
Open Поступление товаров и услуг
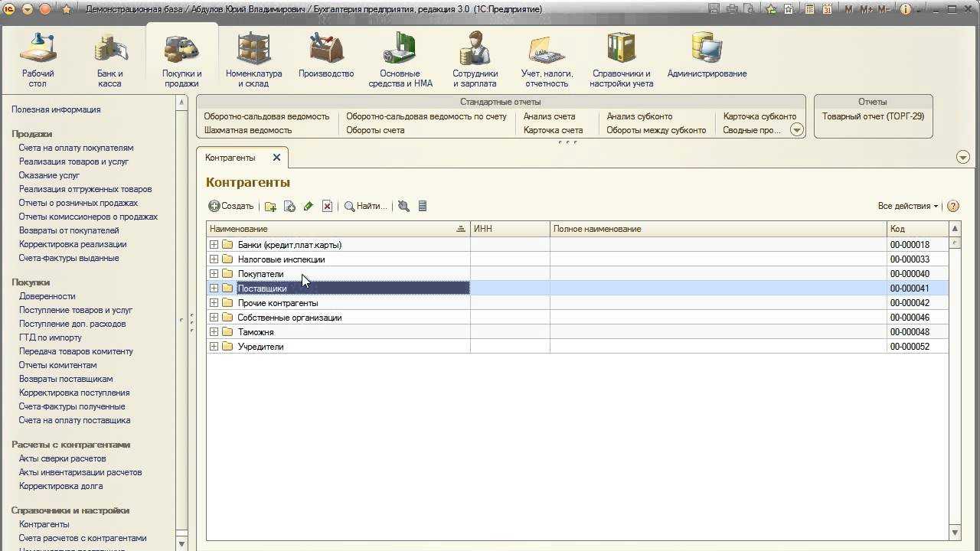(76, 310)
